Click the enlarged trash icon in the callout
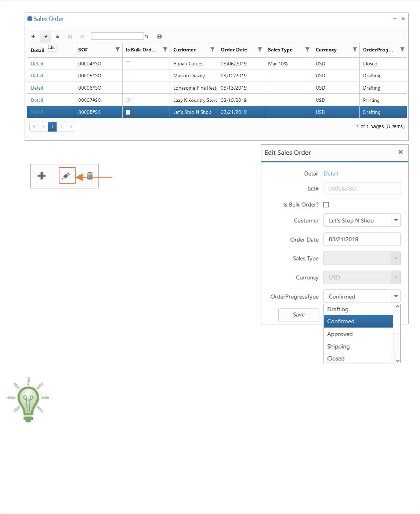420x514 pixels. pyautogui.click(x=90, y=176)
